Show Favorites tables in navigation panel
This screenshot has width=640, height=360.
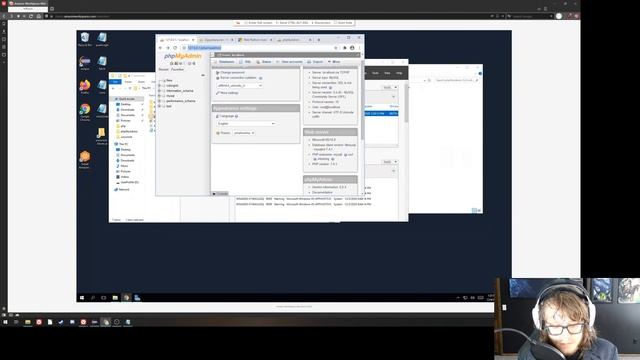tap(177, 69)
